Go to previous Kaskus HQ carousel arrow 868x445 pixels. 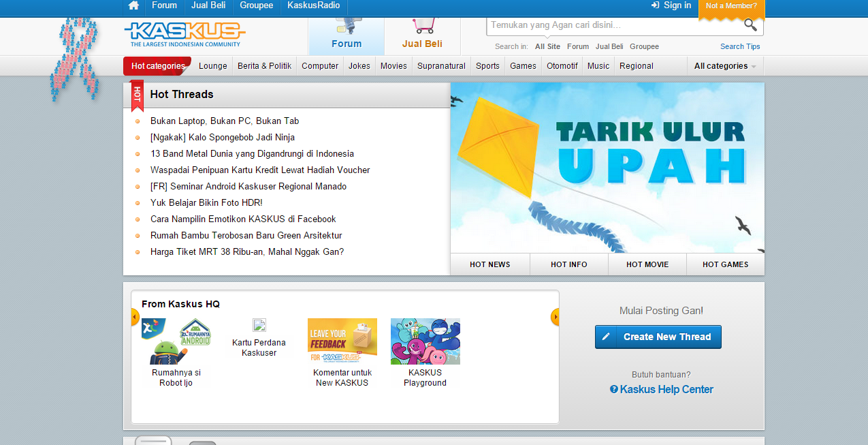pyautogui.click(x=135, y=317)
